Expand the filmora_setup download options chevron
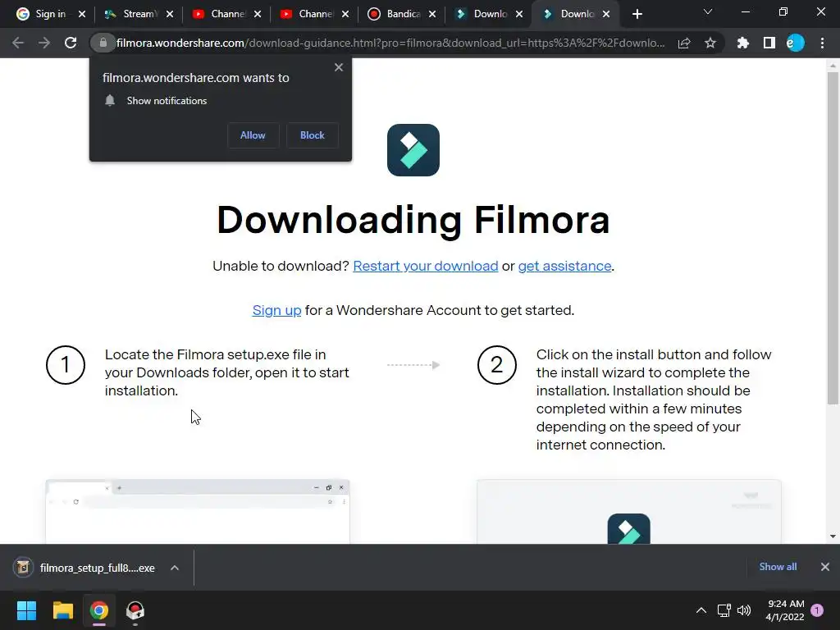840x630 pixels. (x=175, y=568)
